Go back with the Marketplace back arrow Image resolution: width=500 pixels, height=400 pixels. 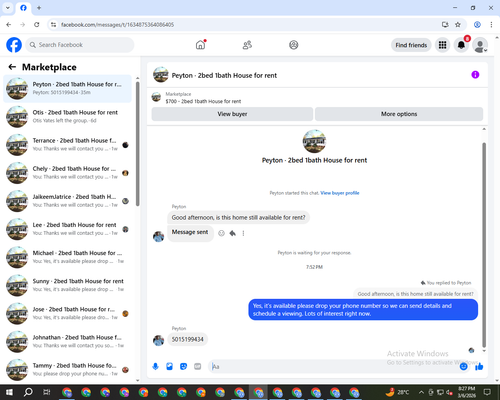coord(12,67)
